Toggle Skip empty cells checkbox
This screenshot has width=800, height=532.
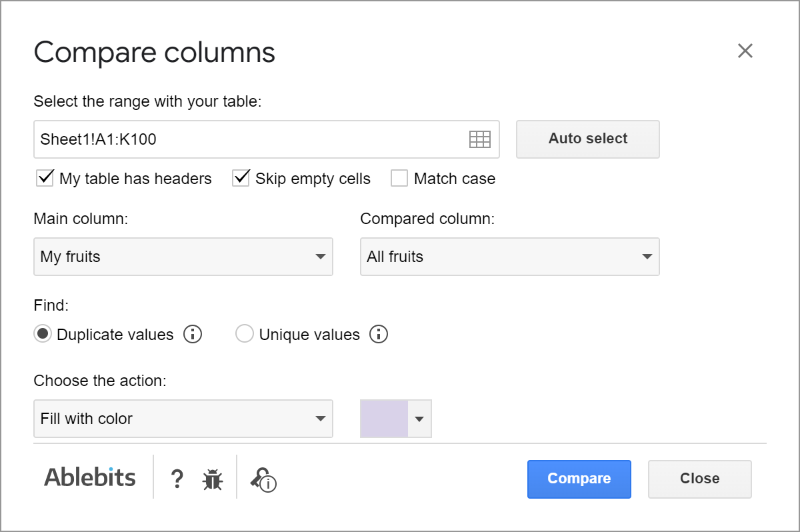coord(241,178)
